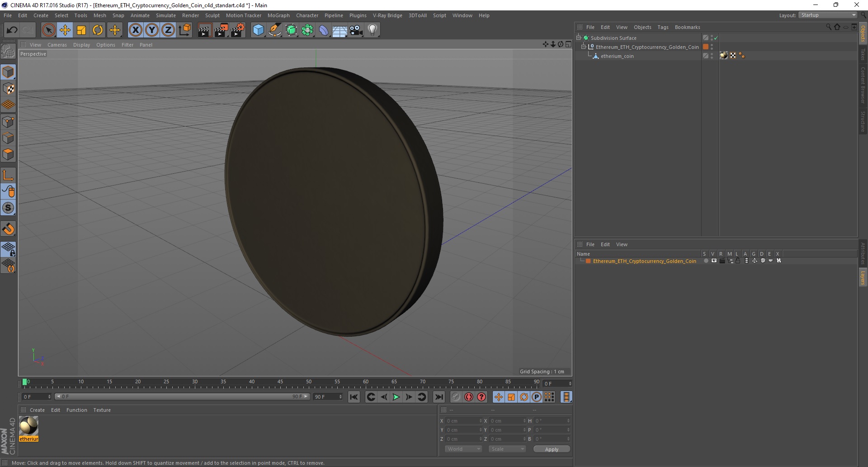This screenshot has width=868, height=467.
Task: Open material manager Texture menu
Action: coord(102,410)
